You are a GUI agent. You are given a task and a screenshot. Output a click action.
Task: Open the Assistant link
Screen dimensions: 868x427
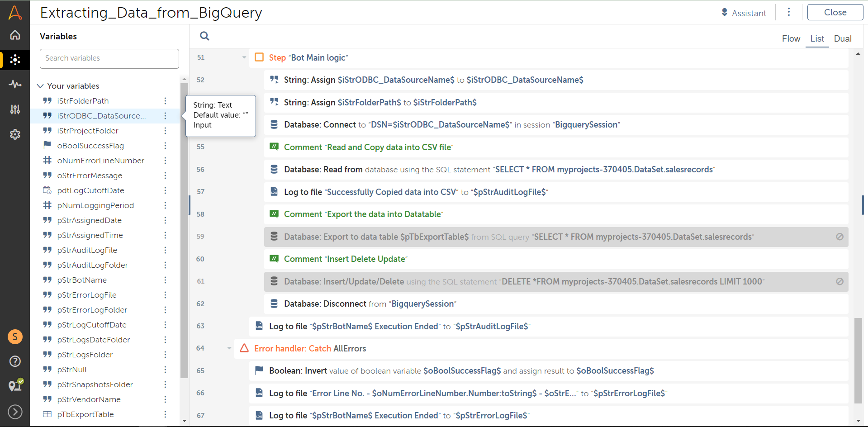pyautogui.click(x=744, y=13)
